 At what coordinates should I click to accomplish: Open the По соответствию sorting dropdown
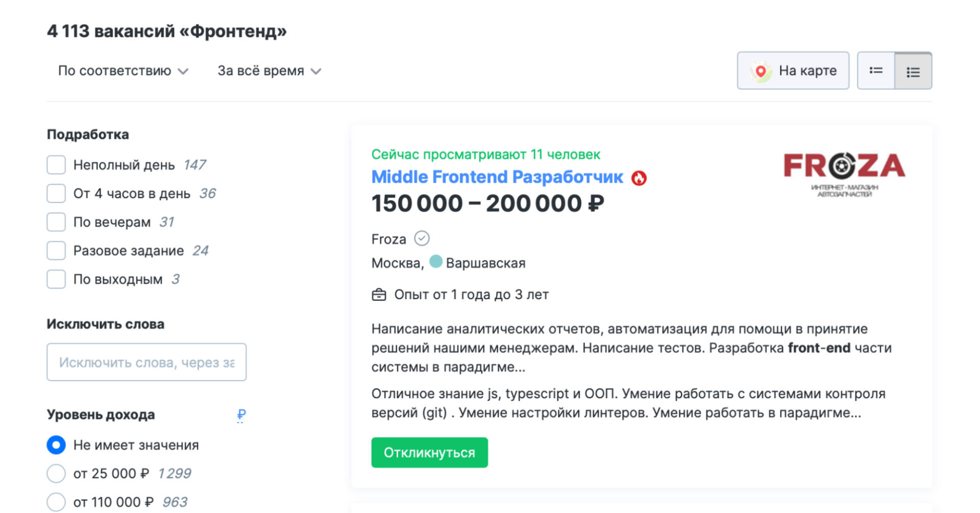click(x=122, y=70)
